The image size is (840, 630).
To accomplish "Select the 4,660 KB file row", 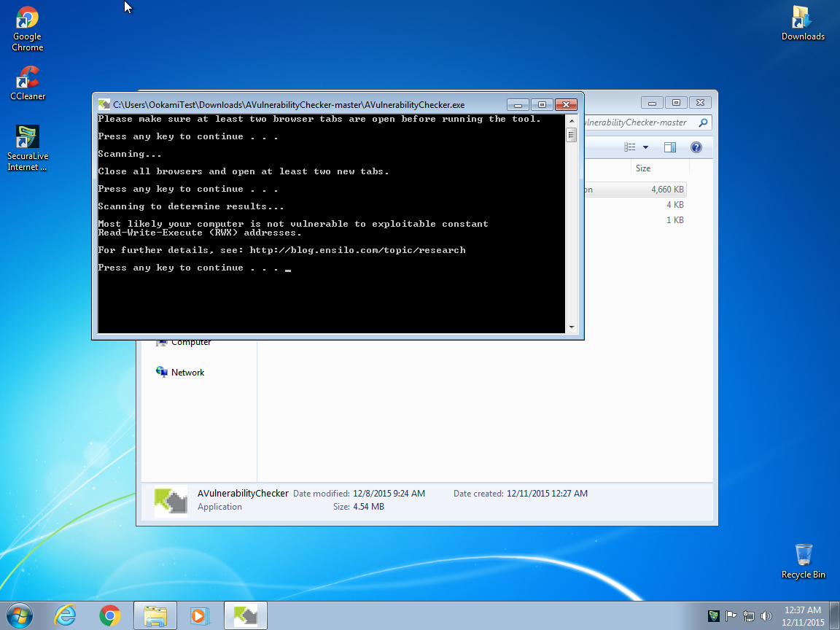I will (x=634, y=190).
